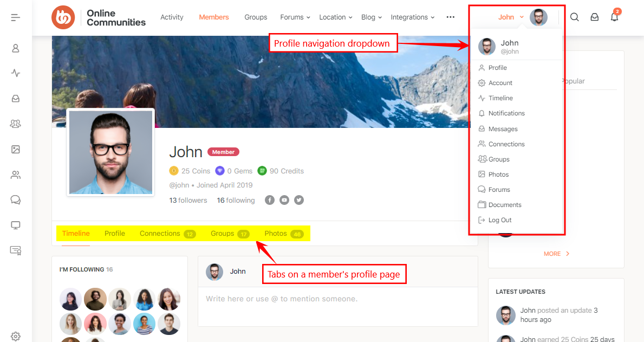Open the Integrations dropdown menu
644x342 pixels.
pos(412,17)
